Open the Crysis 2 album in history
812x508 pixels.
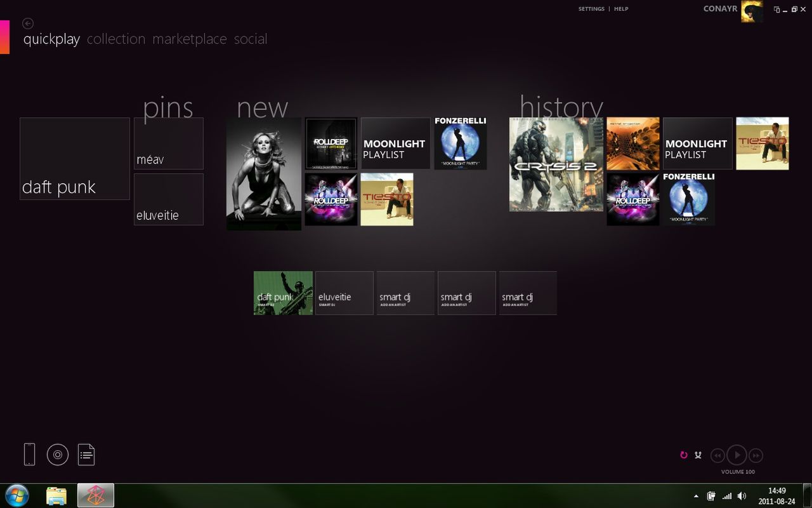pos(556,164)
